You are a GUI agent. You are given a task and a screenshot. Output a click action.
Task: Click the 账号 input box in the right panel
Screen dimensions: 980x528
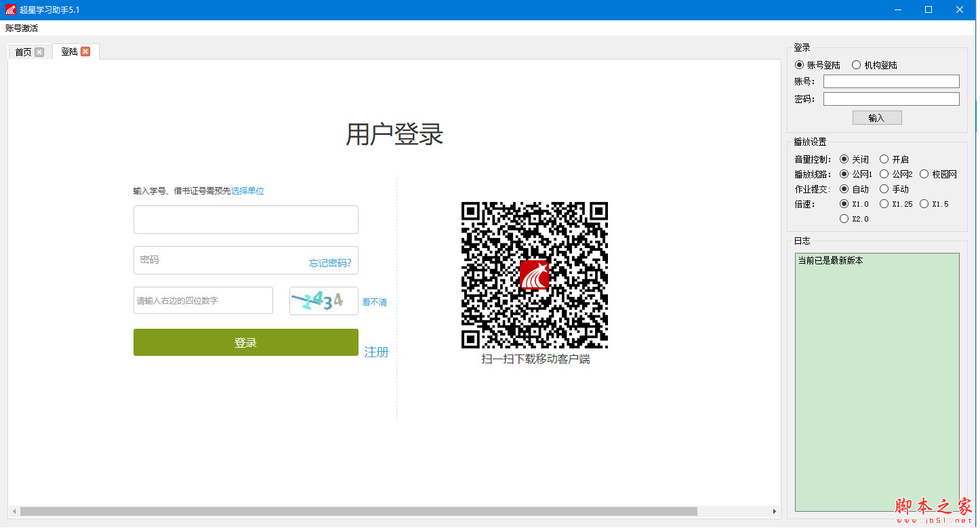(891, 81)
